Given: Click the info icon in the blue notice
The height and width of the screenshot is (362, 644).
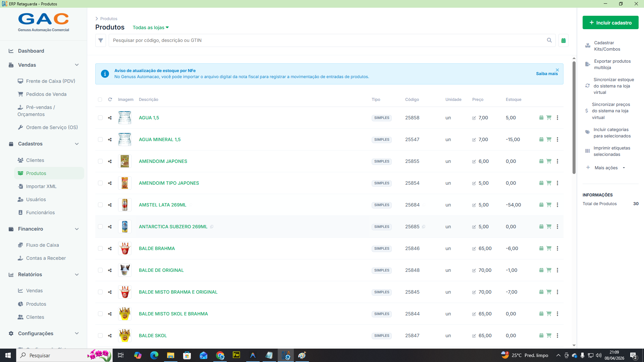Looking at the screenshot, I should (105, 74).
